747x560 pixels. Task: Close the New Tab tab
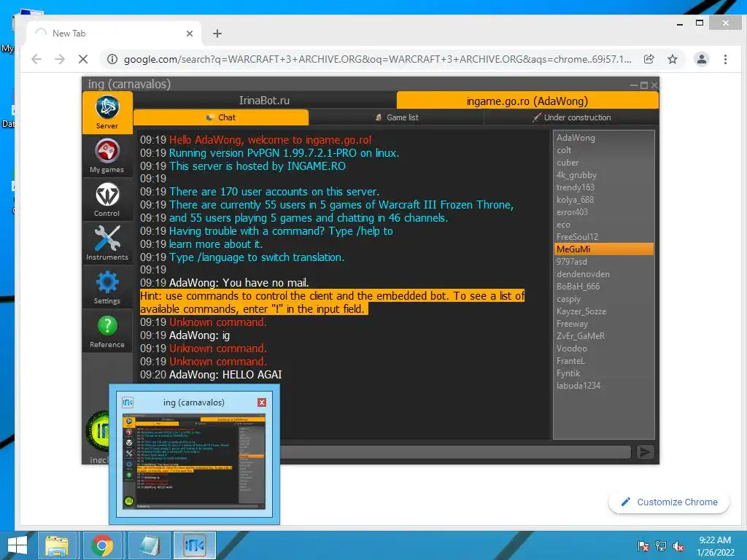click(x=190, y=34)
